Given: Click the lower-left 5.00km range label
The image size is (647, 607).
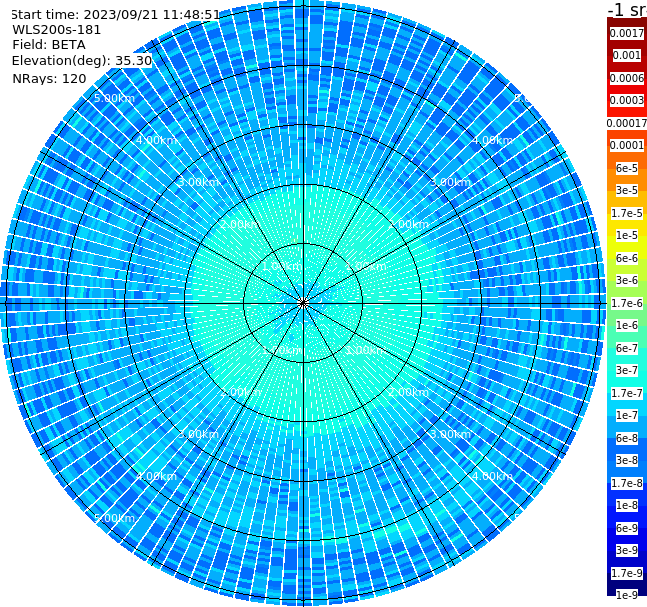Looking at the screenshot, I should click(x=114, y=518).
